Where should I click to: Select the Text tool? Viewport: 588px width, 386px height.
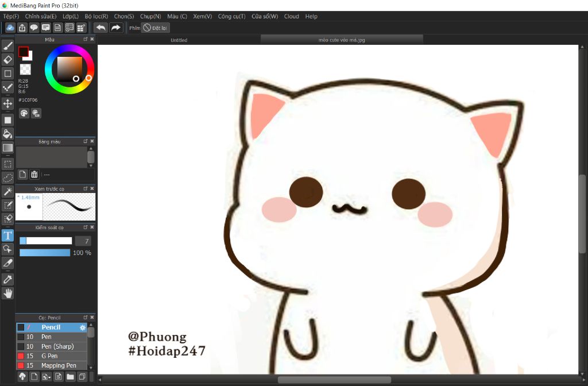point(7,236)
